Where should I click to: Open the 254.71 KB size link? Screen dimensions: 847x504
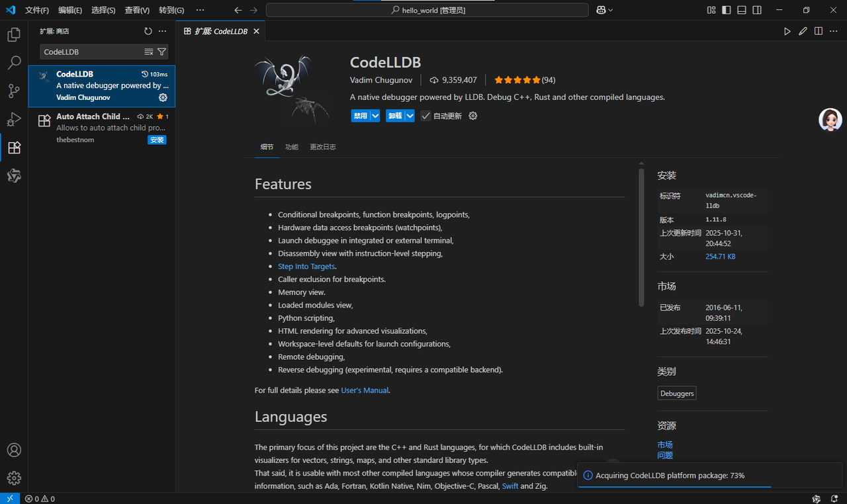click(x=721, y=257)
